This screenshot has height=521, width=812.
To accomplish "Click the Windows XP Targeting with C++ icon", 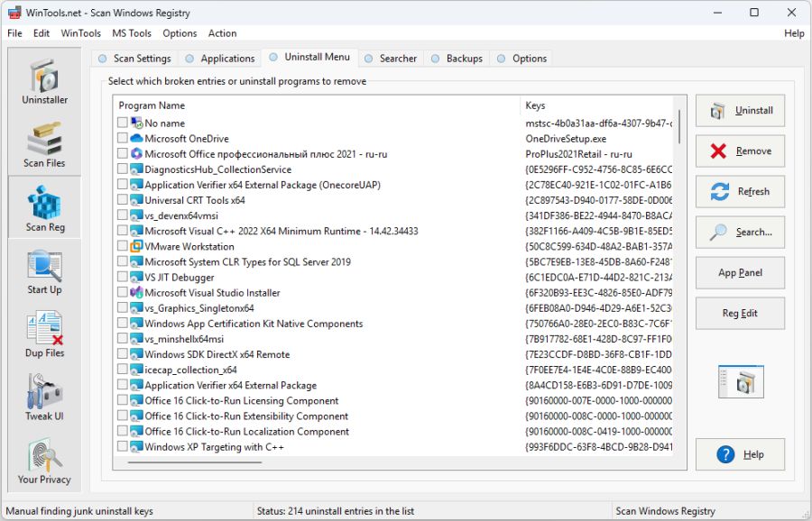I will coord(136,446).
